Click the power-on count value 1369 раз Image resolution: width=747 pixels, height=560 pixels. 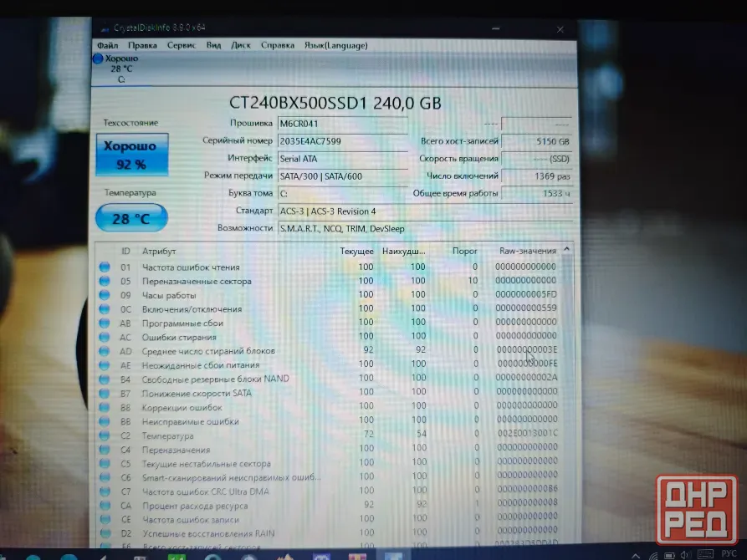(536, 176)
